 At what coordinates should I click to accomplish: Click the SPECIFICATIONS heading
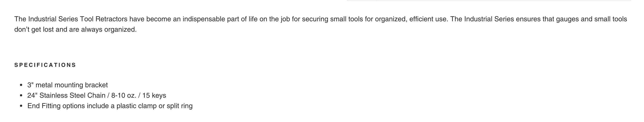(x=45, y=65)
